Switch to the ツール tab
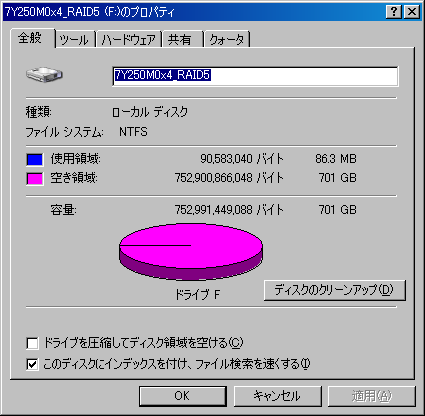 (x=74, y=40)
